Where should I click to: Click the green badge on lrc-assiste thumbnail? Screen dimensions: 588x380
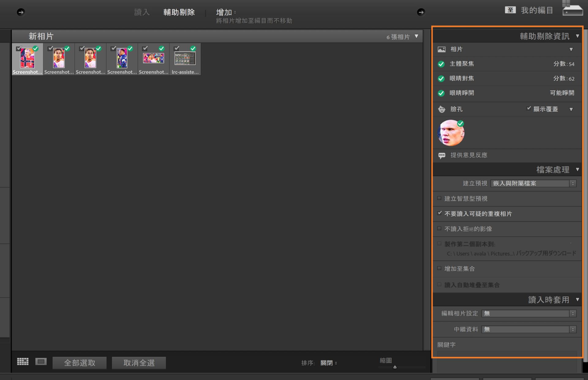point(193,48)
